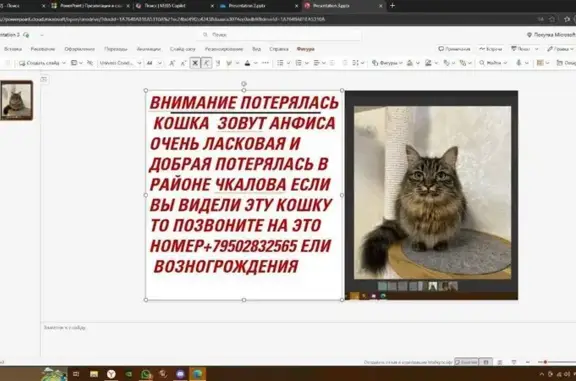Screen dimensions: 576x381
Task: Toggle italic formatting
Action: (x=206, y=63)
